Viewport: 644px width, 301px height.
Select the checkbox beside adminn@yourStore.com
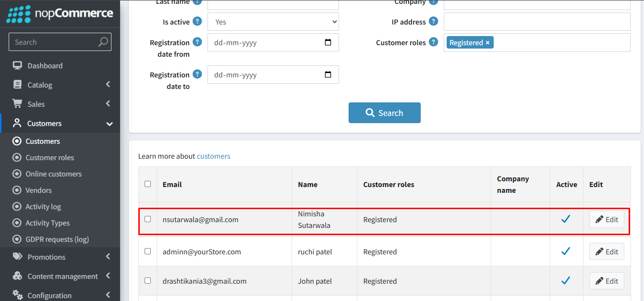click(x=147, y=251)
